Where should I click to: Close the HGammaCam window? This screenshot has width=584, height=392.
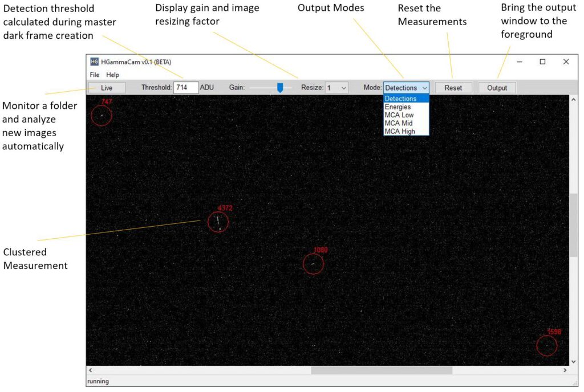tap(566, 62)
